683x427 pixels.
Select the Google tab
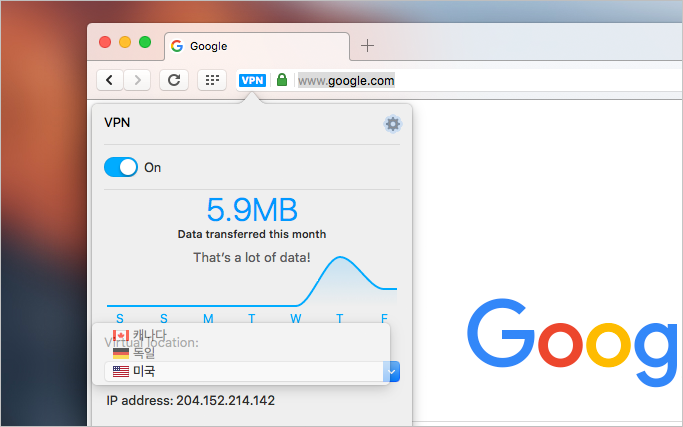click(257, 46)
